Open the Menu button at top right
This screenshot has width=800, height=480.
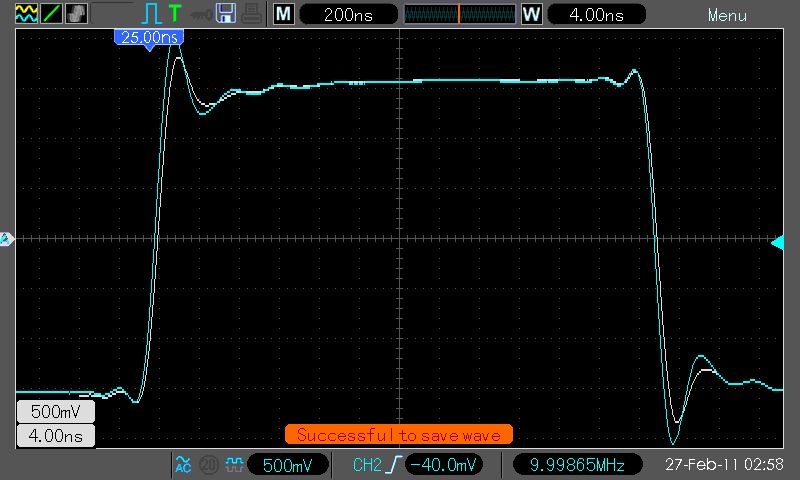click(727, 15)
